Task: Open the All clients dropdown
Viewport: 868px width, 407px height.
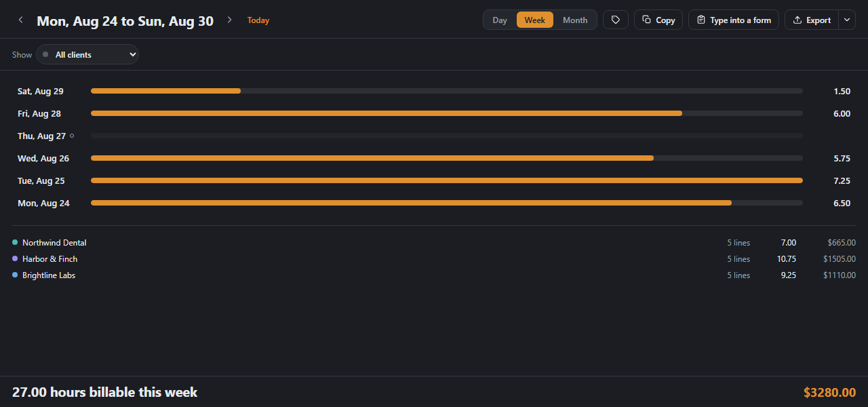Action: (x=87, y=54)
